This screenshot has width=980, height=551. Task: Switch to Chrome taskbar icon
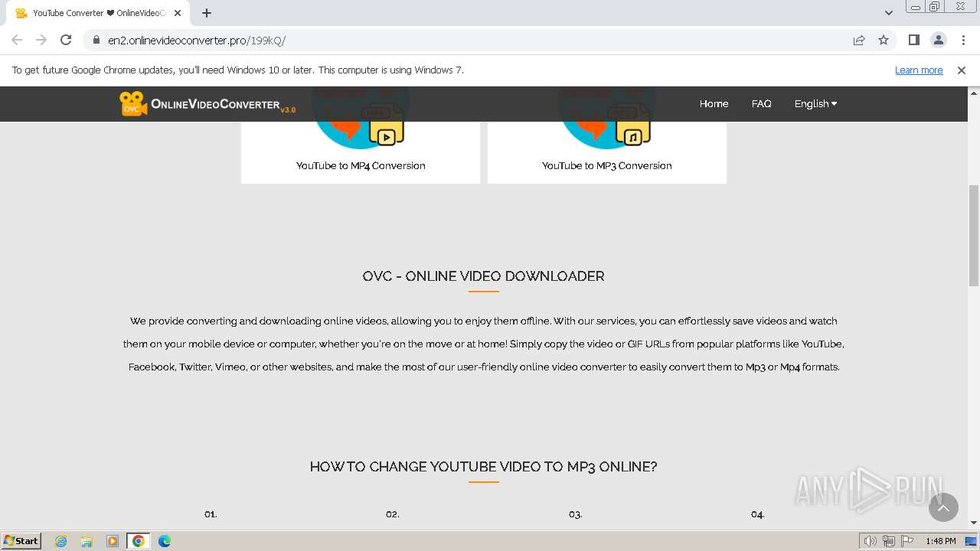click(x=139, y=541)
